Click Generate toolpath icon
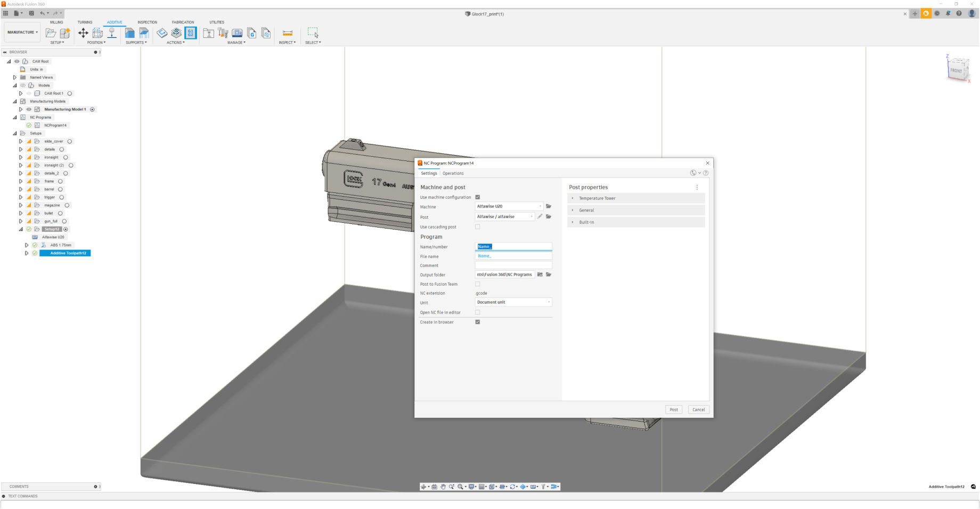 [162, 33]
